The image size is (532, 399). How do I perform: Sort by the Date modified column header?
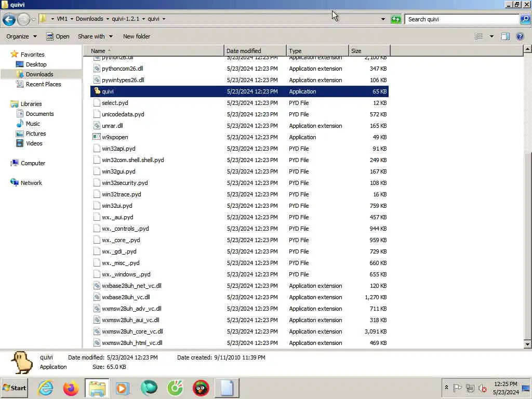click(x=255, y=51)
